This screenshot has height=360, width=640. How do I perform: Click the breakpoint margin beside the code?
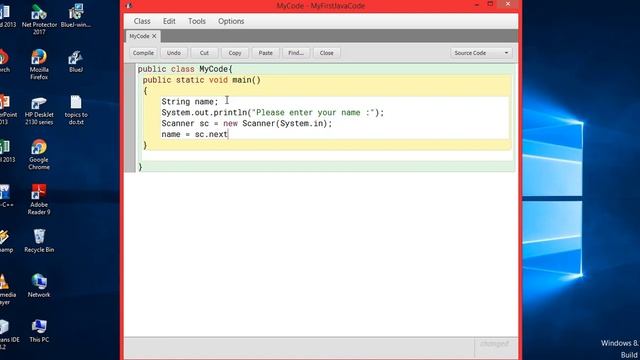pyautogui.click(x=130, y=118)
